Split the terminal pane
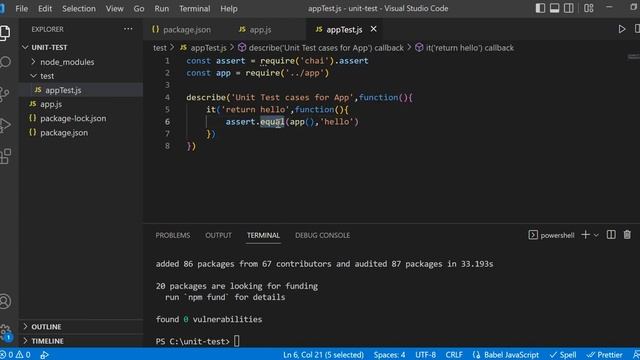 611,235
